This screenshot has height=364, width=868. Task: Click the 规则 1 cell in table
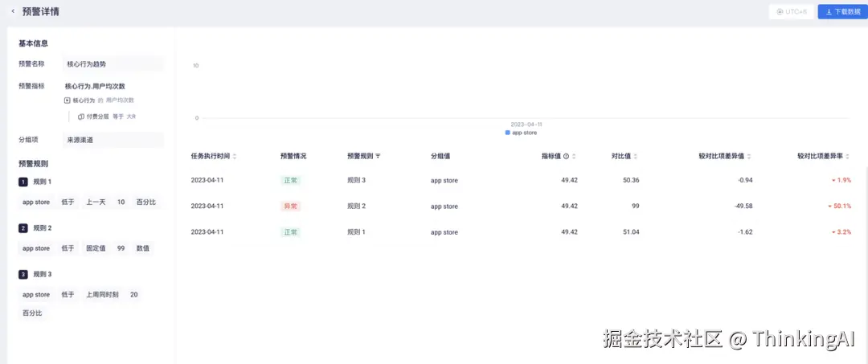pos(357,232)
